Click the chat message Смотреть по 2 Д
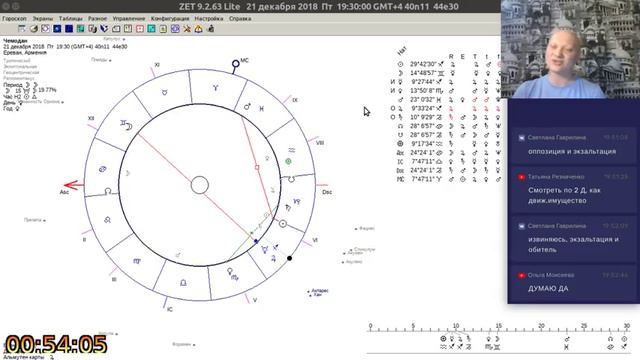This screenshot has height=360, width=640. click(564, 196)
